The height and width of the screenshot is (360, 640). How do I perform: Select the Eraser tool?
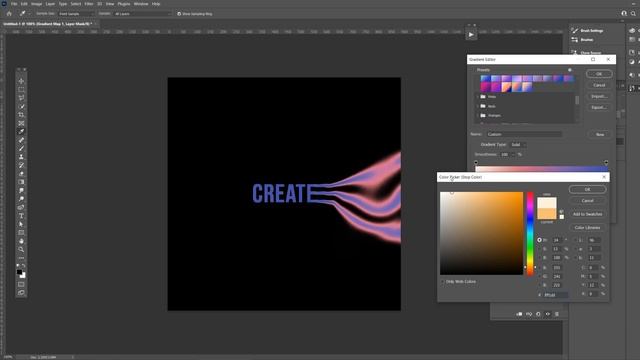pyautogui.click(x=21, y=173)
